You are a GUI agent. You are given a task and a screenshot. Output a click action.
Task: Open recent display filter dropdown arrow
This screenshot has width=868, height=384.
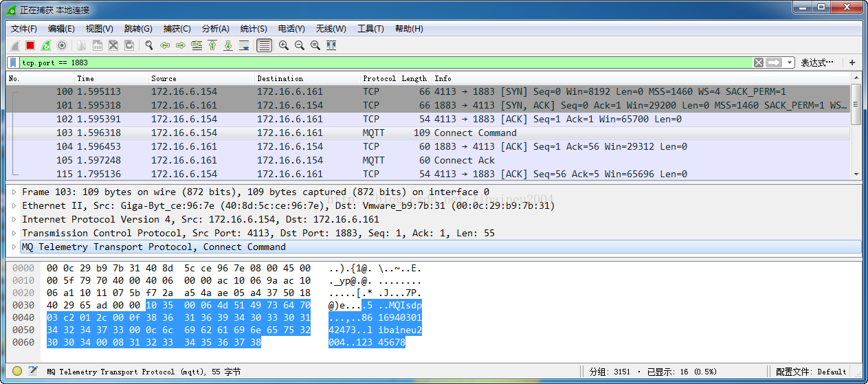click(790, 63)
